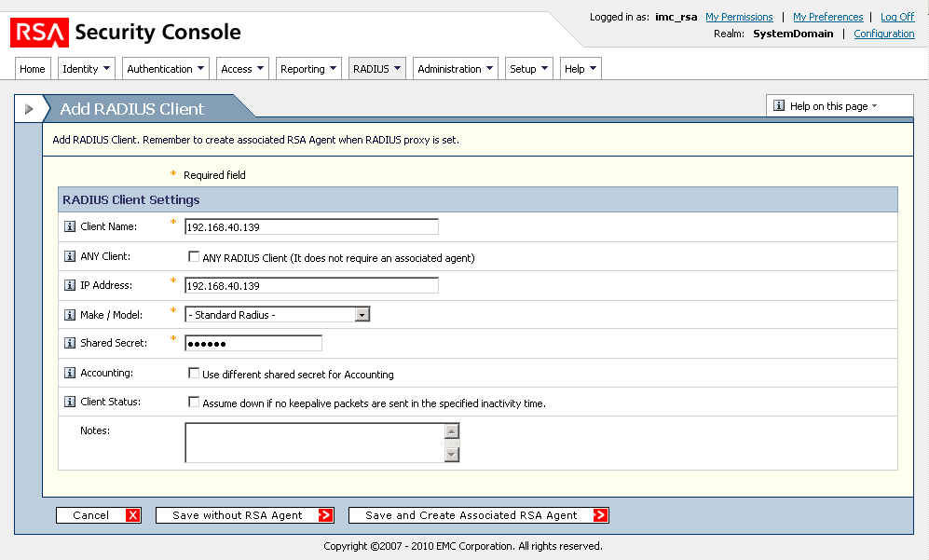Screen dimensions: 929x560
Task: Click inside the Notes text area
Action: point(315,442)
